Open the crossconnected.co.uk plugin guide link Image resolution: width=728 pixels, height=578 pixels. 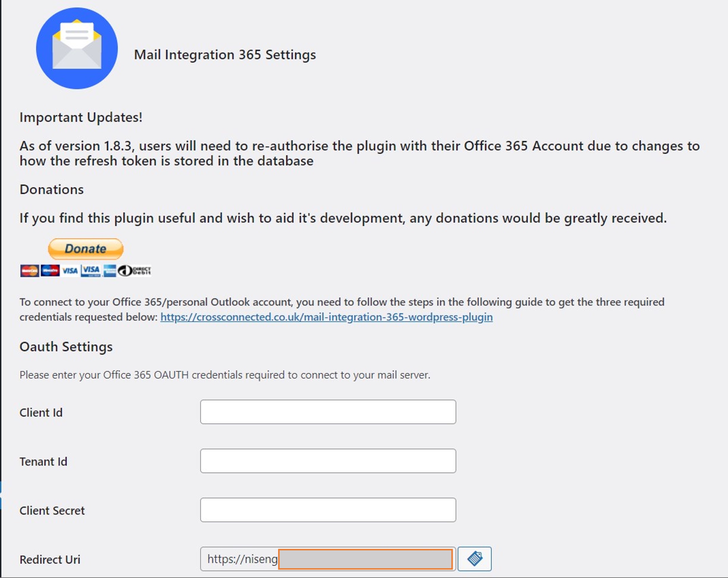[327, 317]
